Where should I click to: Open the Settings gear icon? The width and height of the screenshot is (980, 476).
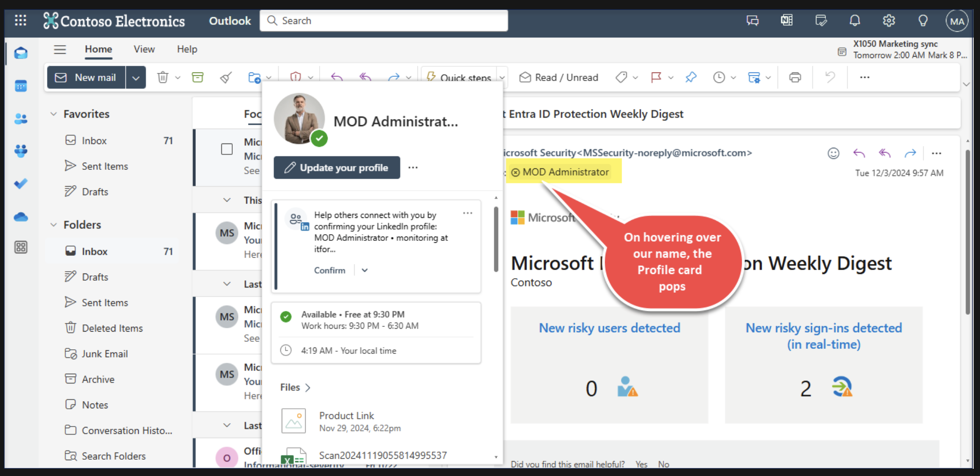click(x=889, y=21)
